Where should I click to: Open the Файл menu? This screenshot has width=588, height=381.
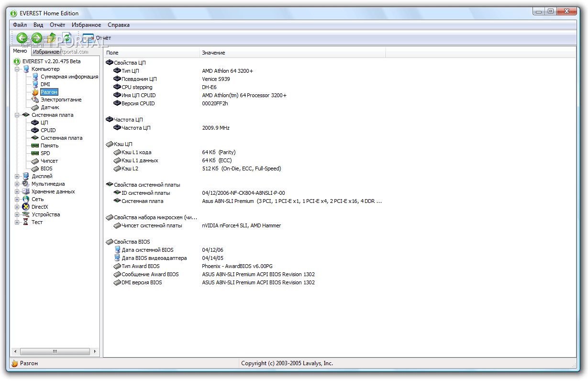click(20, 25)
